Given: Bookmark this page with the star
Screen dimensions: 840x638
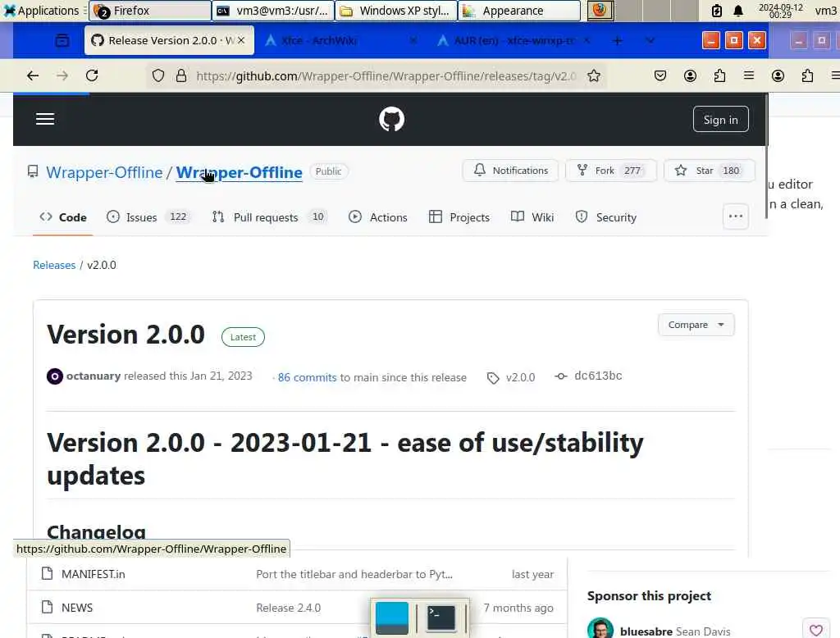Looking at the screenshot, I should click(x=594, y=76).
